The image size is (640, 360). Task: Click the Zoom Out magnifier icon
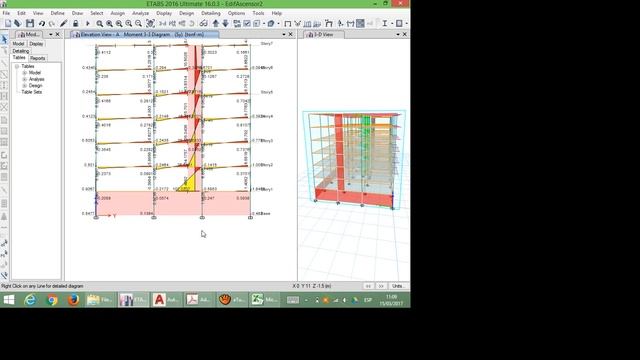coord(138,24)
